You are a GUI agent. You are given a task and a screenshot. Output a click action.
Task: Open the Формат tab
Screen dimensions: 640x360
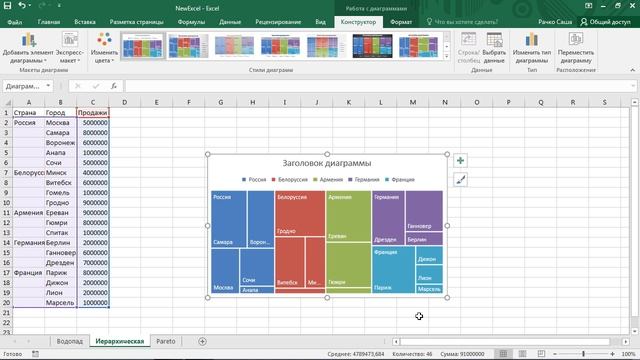point(401,22)
